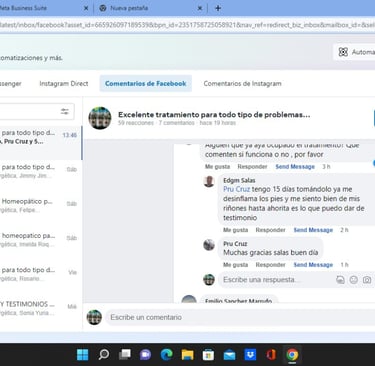Open the Office app on the taskbar

pos(271,355)
